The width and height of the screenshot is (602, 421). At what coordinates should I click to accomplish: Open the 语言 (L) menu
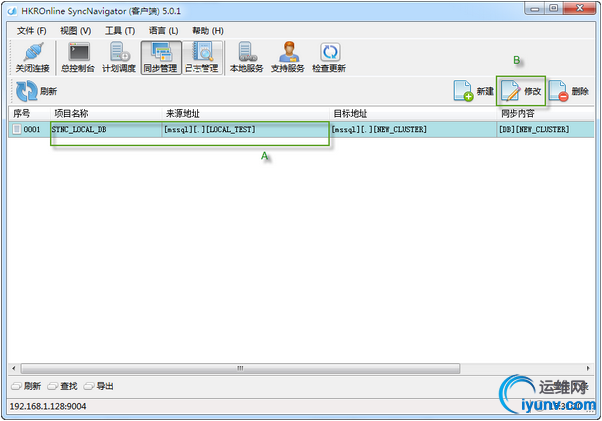(x=164, y=31)
